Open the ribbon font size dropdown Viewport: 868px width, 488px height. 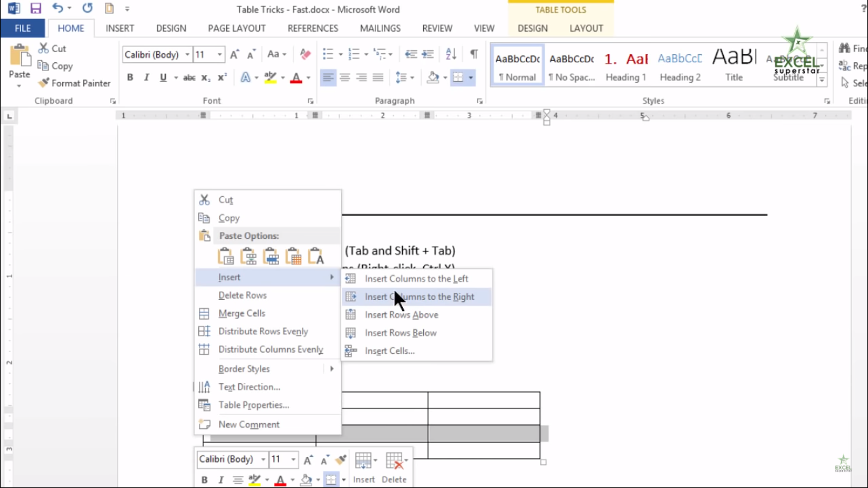(x=220, y=55)
